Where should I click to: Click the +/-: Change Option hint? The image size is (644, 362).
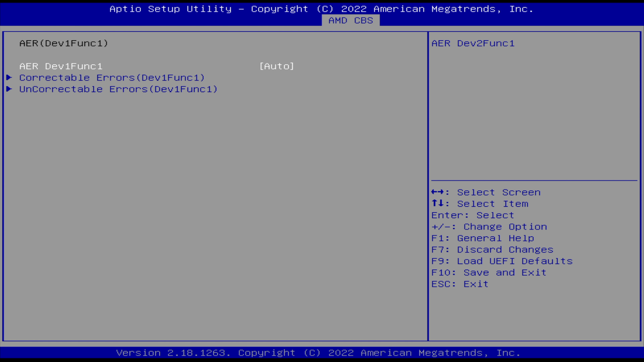pyautogui.click(x=489, y=227)
